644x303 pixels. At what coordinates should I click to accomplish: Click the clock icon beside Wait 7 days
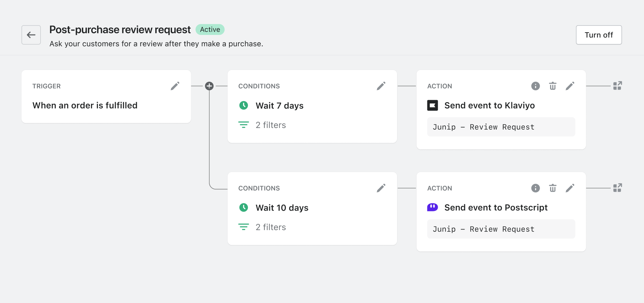click(244, 105)
